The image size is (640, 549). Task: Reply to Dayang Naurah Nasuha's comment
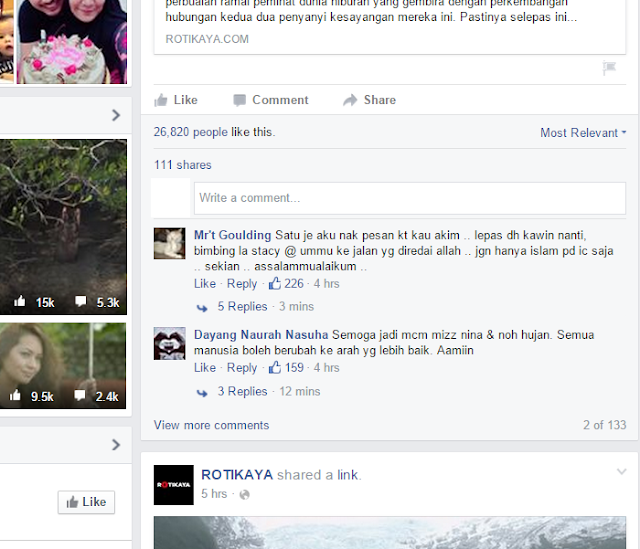click(242, 368)
